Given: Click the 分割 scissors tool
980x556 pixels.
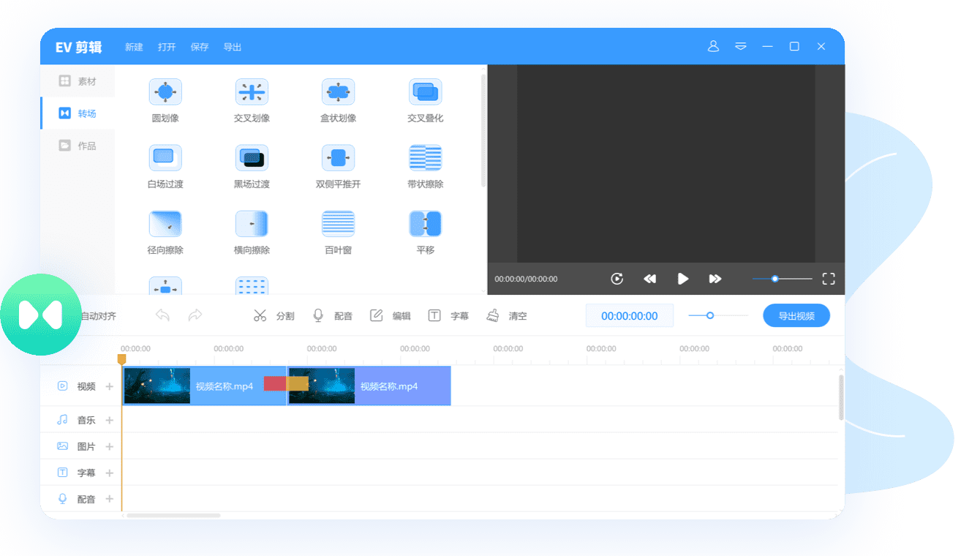Looking at the screenshot, I should tap(260, 316).
